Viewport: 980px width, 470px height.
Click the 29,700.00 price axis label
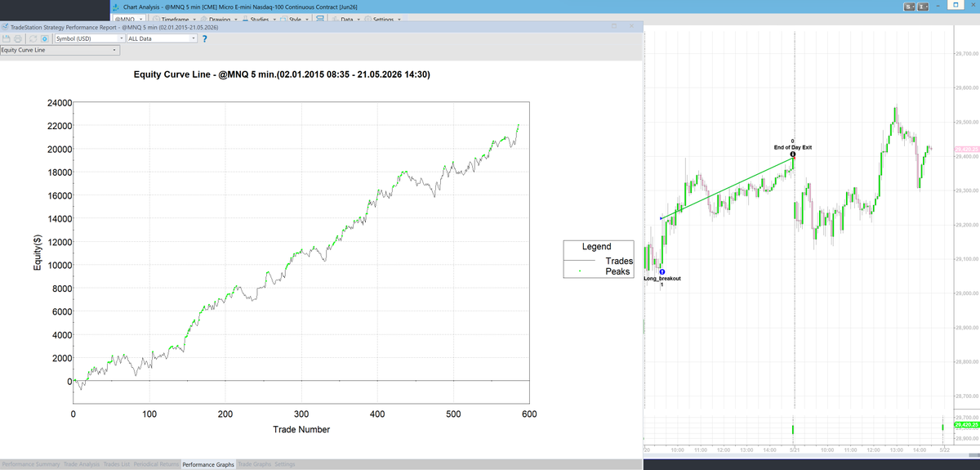point(966,54)
